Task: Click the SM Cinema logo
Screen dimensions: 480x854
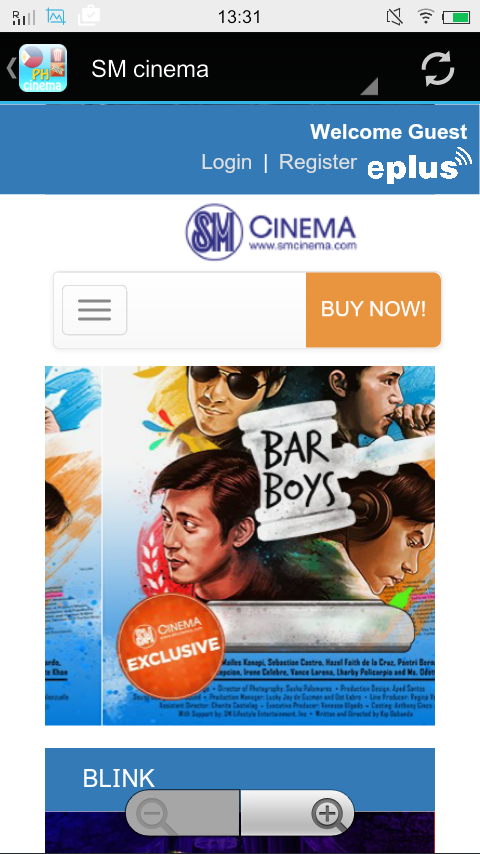Action: 271,231
